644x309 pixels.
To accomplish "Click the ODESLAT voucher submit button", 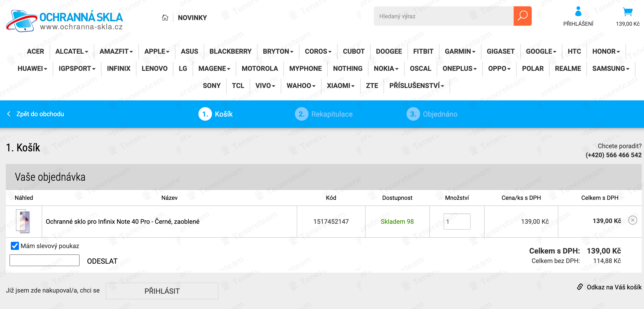I will (102, 261).
